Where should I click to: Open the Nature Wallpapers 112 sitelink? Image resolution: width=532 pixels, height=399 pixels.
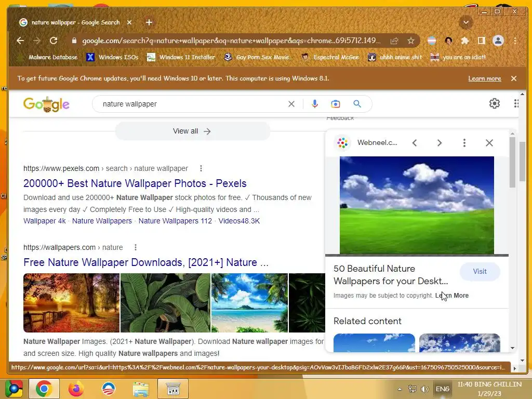(175, 221)
